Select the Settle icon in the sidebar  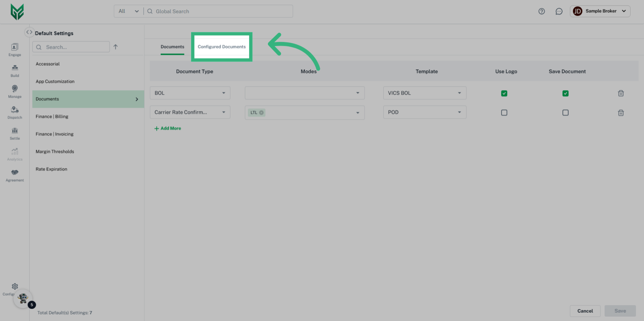14,133
